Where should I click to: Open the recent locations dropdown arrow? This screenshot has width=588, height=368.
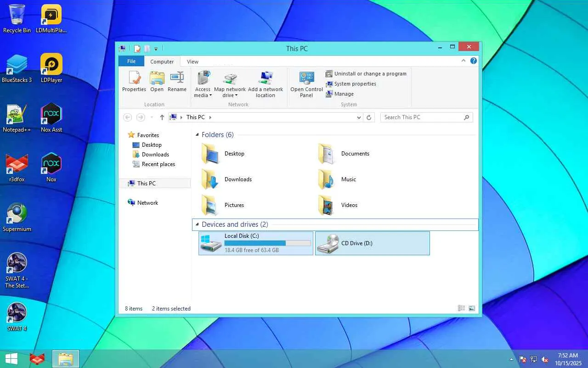click(x=152, y=118)
